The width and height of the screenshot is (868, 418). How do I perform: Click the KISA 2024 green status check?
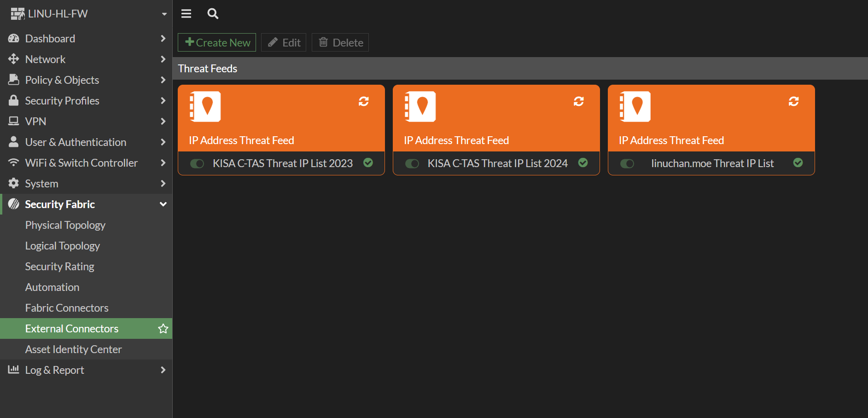583,163
